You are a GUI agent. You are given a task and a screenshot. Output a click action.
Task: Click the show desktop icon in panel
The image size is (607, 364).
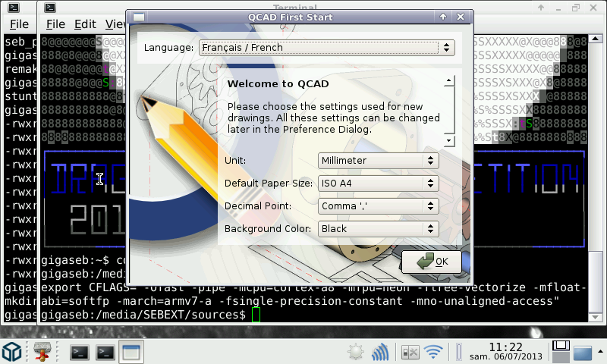tap(583, 353)
